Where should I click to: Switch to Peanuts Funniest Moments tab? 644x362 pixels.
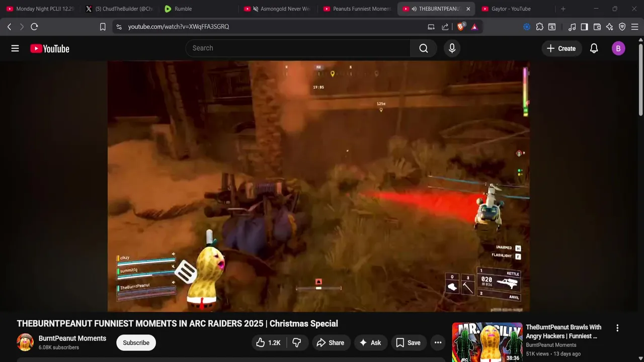click(357, 9)
